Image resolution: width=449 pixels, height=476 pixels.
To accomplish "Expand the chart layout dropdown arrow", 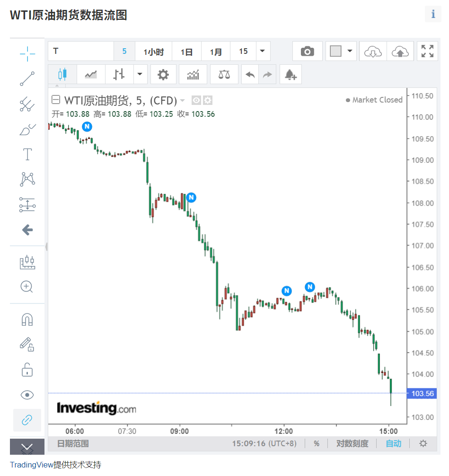I will 350,51.
